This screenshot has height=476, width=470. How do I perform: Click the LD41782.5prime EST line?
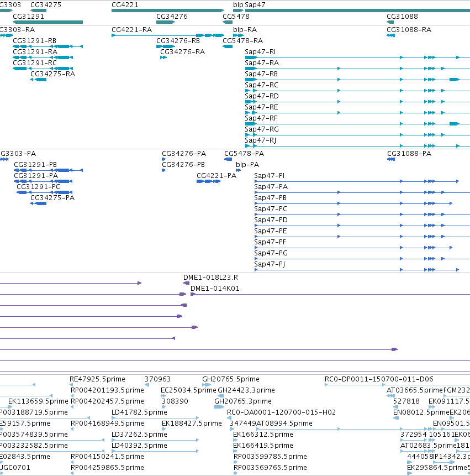tap(155, 418)
